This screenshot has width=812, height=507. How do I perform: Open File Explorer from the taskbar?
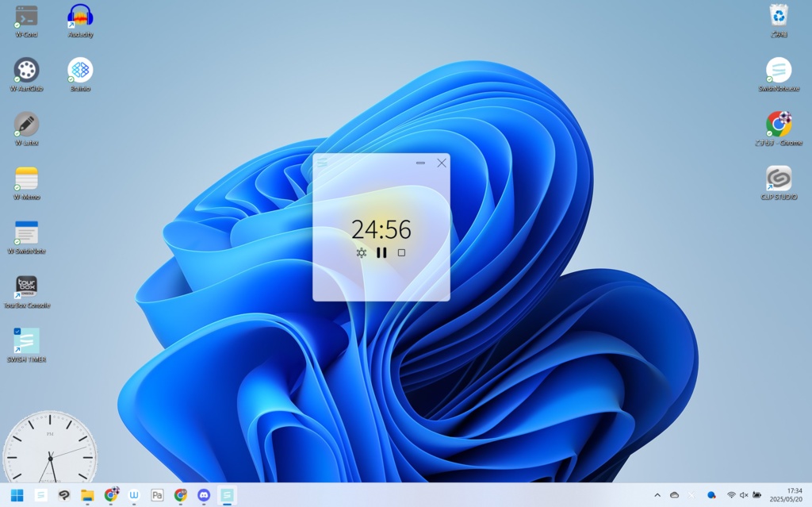[86, 496]
